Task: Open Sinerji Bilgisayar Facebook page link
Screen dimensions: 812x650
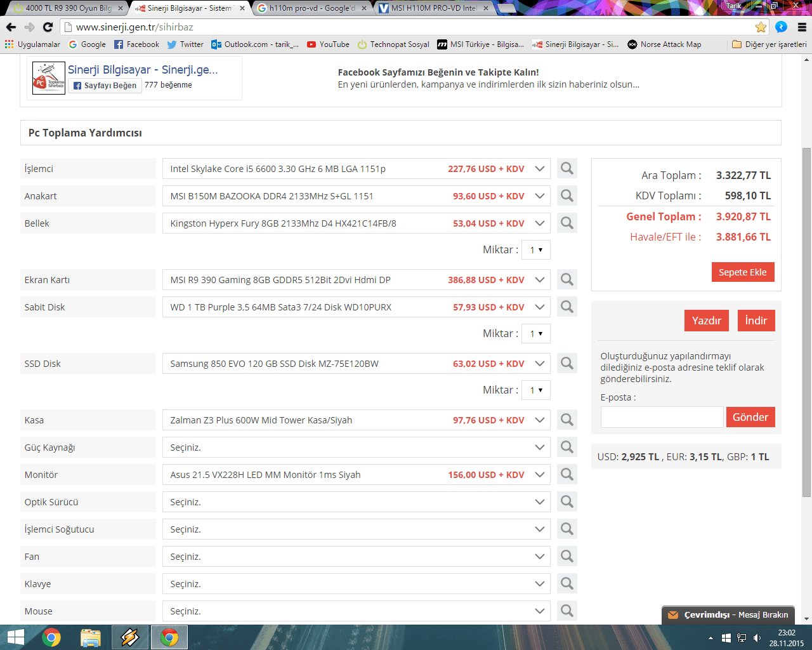Action: tap(143, 70)
